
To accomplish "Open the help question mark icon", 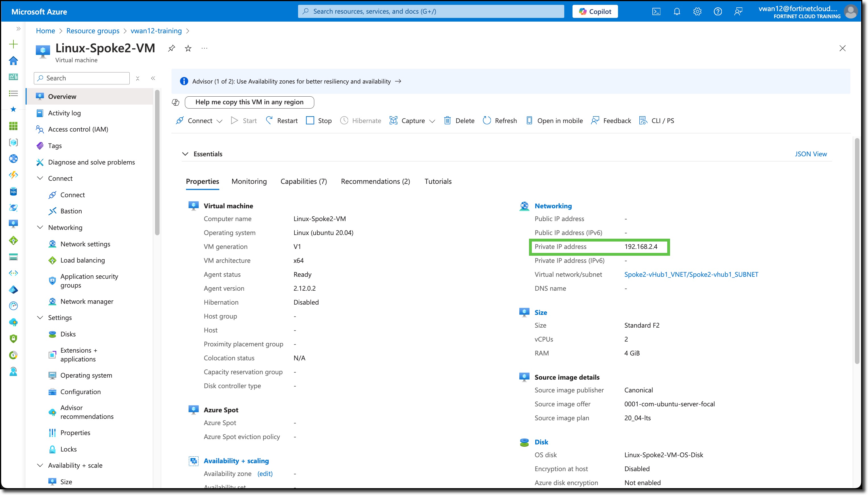I will pyautogui.click(x=718, y=12).
